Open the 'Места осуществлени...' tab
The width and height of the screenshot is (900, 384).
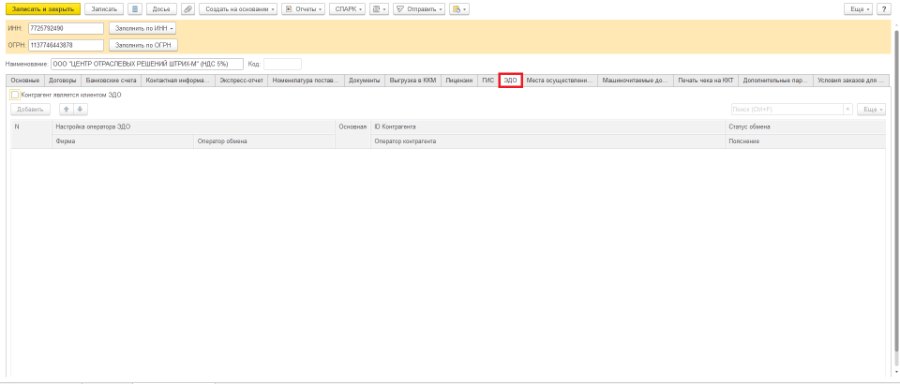click(x=560, y=81)
